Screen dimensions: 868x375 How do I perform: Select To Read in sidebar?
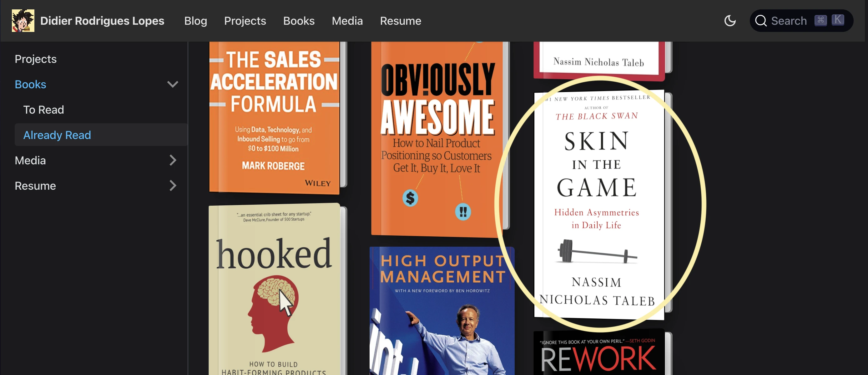point(43,110)
